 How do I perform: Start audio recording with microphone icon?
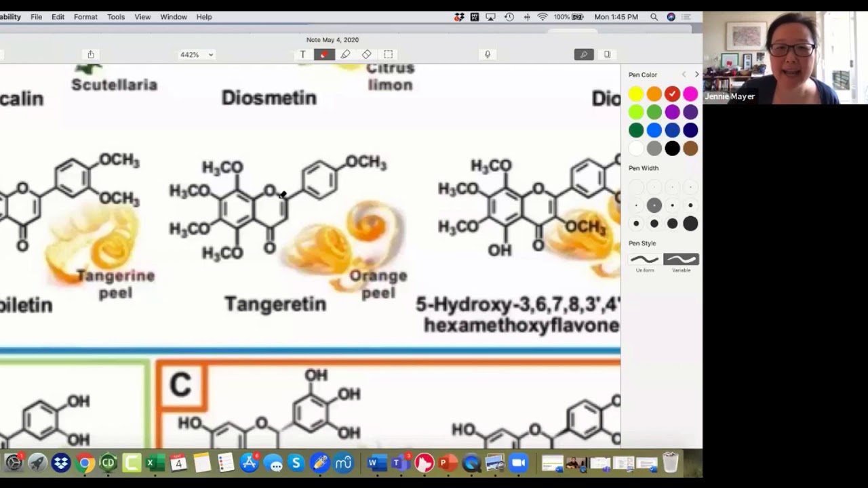[x=487, y=54]
